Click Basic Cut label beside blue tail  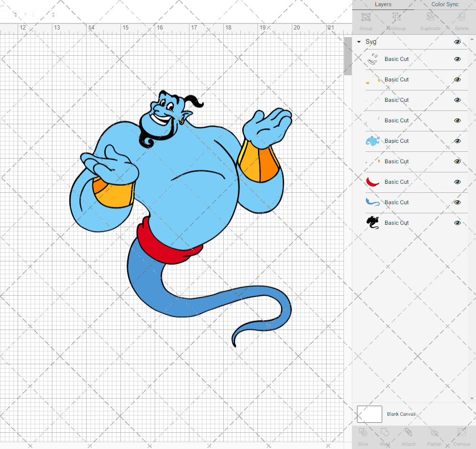point(397,202)
